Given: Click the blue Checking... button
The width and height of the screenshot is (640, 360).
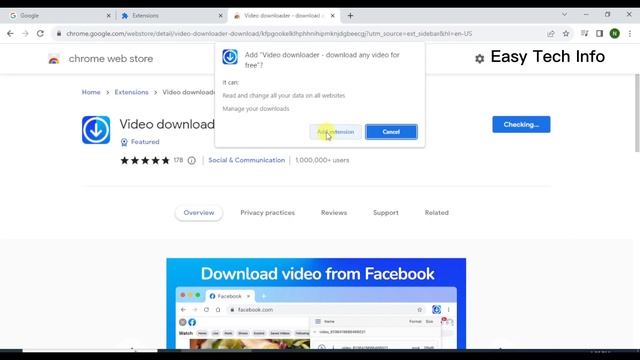Looking at the screenshot, I should click(521, 124).
